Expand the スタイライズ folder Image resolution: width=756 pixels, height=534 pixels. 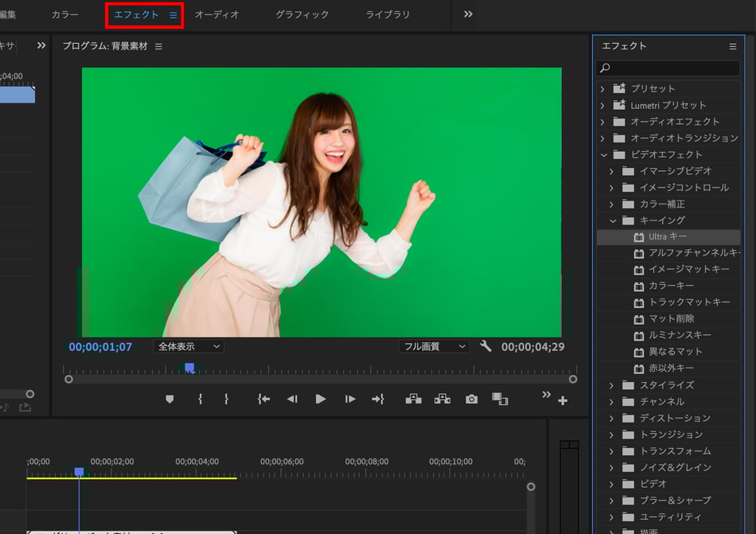(x=612, y=385)
